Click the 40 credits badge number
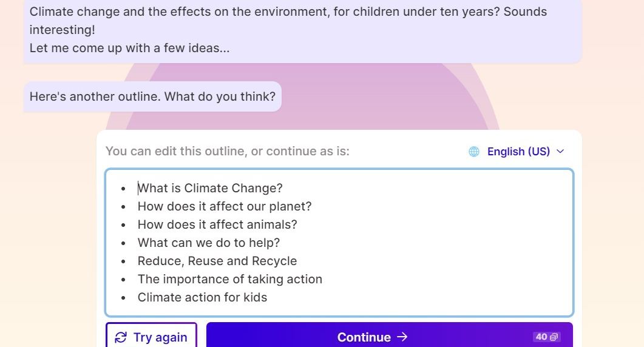 point(541,337)
